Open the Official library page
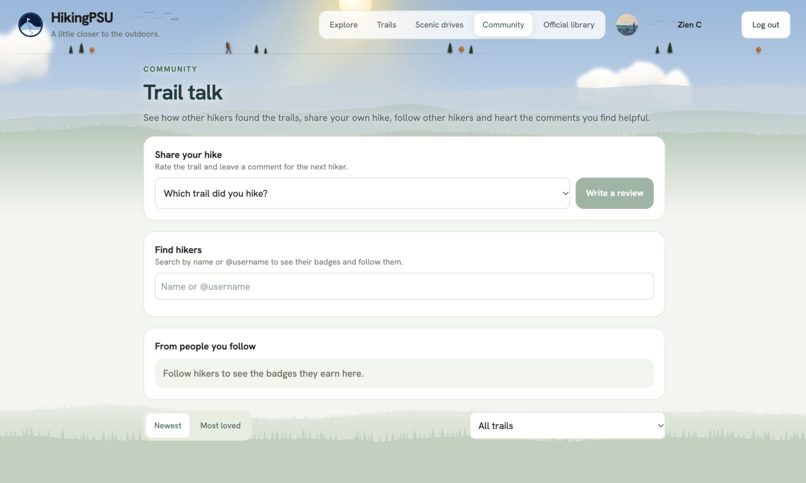 click(569, 25)
